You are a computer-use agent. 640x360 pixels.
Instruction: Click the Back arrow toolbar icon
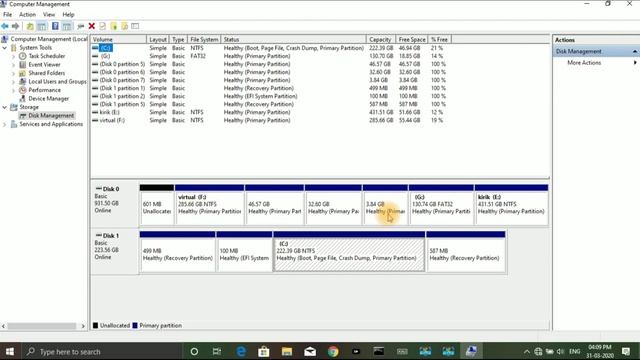(x=5, y=26)
